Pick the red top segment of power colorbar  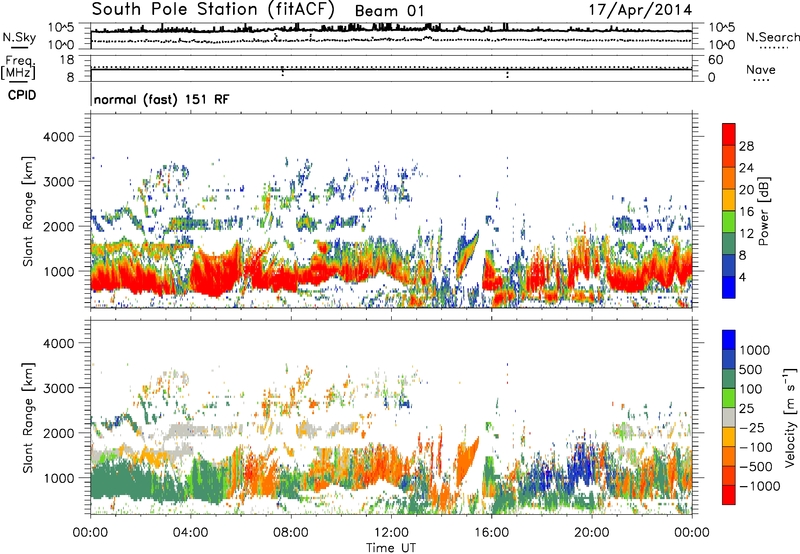coord(729,134)
